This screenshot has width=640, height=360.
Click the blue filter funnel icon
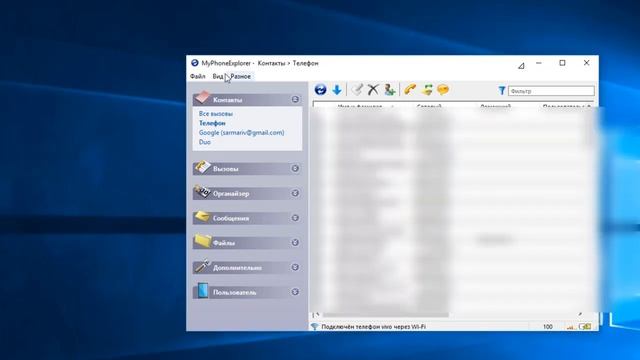click(502, 91)
